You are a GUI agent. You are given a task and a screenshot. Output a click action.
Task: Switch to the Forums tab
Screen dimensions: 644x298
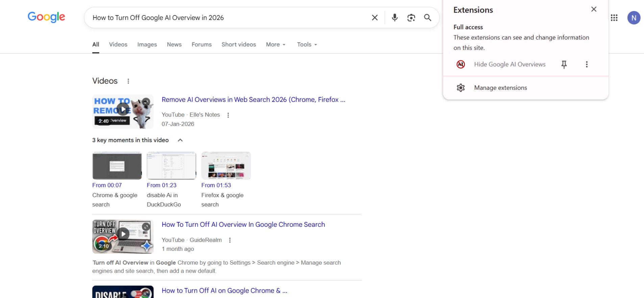pos(201,45)
